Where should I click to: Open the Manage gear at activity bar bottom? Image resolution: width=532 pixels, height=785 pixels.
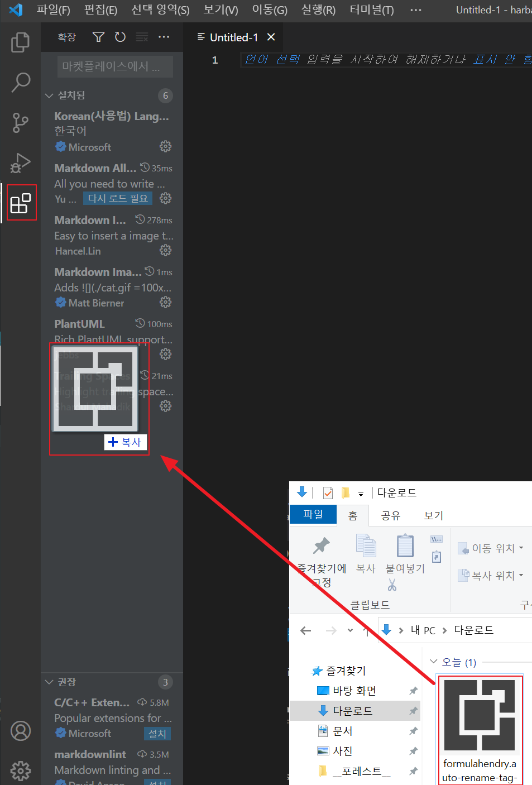point(21,771)
